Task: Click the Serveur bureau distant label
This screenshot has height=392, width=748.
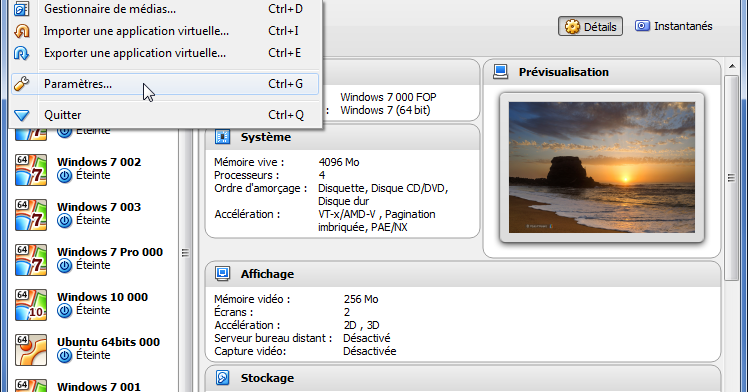Action: (273, 338)
